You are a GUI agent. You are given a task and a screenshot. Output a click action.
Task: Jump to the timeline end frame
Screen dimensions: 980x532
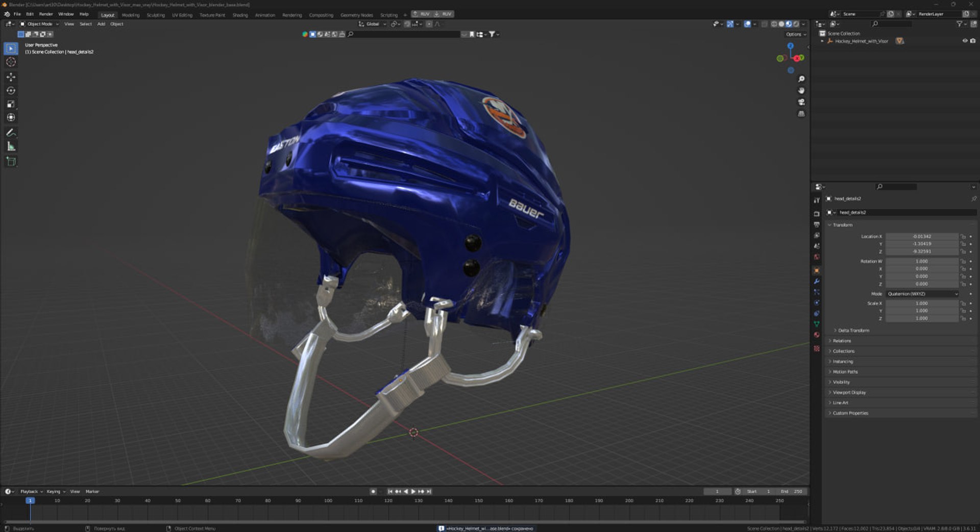click(x=429, y=492)
